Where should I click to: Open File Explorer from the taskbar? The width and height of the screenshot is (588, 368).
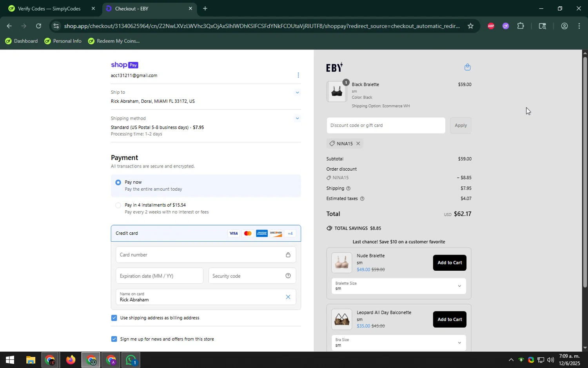pos(31,360)
